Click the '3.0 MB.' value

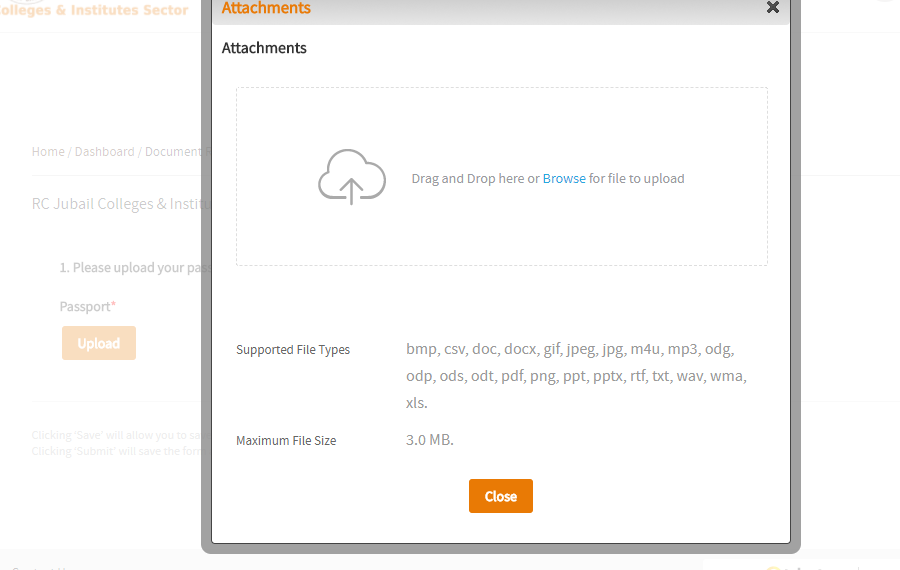(x=430, y=440)
